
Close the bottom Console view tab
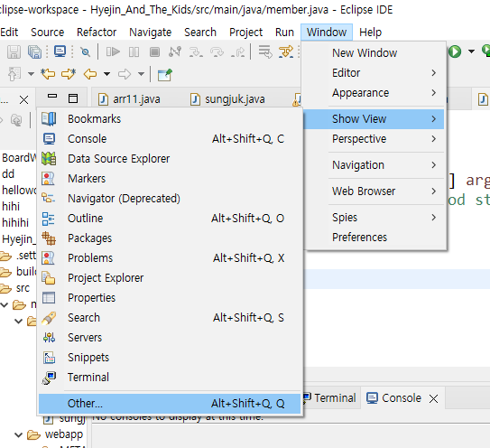pos(433,398)
